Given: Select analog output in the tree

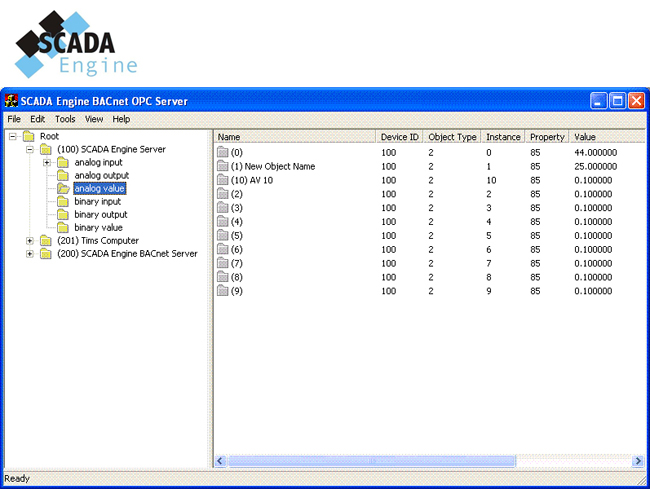Looking at the screenshot, I should coord(102,175).
